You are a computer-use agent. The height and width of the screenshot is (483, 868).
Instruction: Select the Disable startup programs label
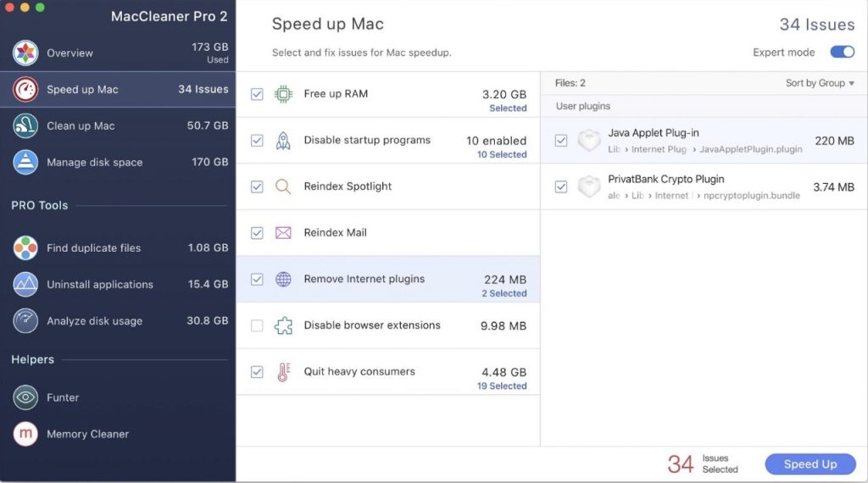point(367,141)
